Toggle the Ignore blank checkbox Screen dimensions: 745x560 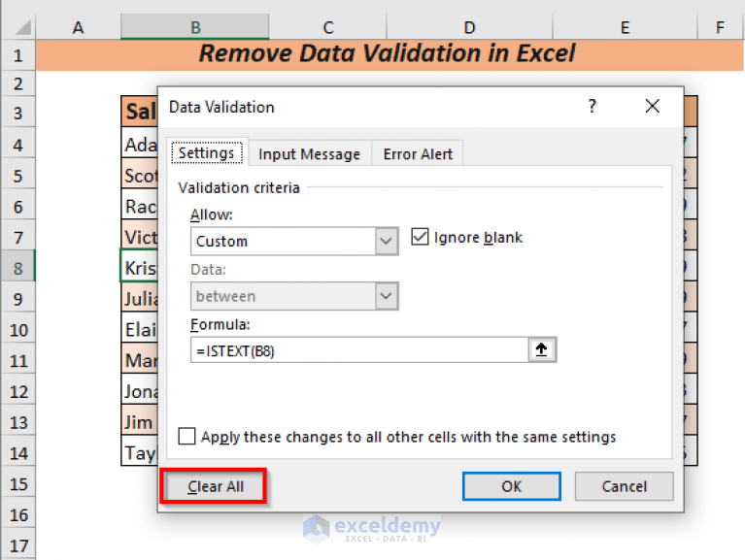(x=420, y=237)
